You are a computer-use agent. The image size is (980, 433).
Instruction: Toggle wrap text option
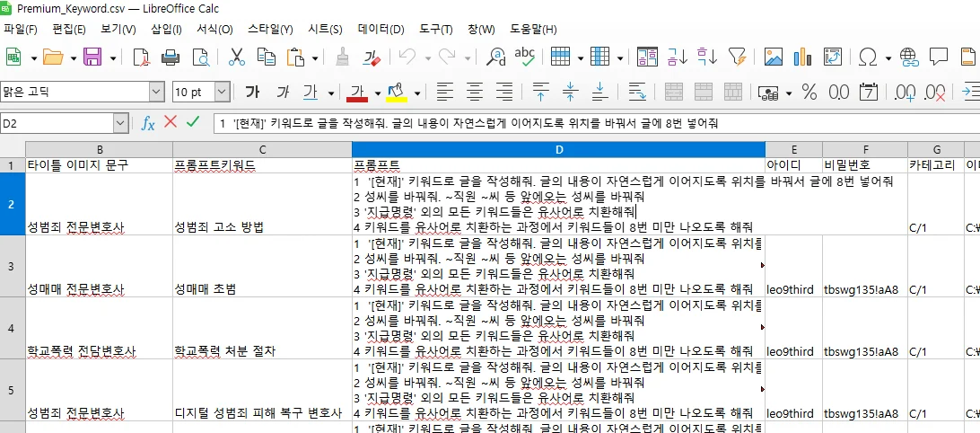638,92
